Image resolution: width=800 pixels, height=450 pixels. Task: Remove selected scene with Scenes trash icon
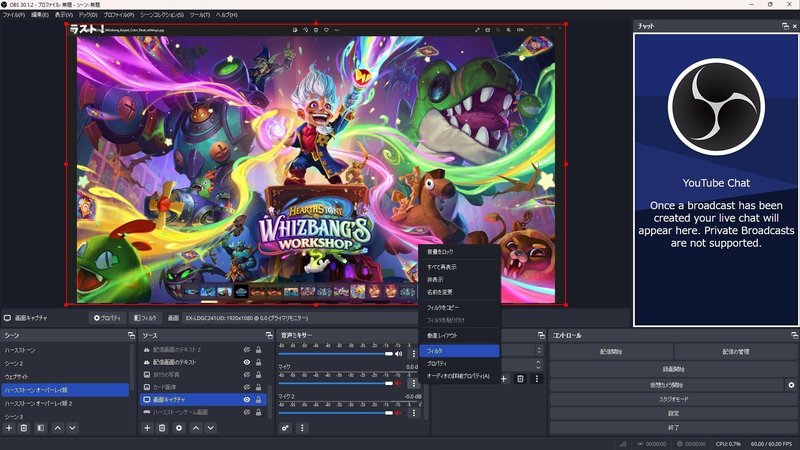click(x=23, y=428)
